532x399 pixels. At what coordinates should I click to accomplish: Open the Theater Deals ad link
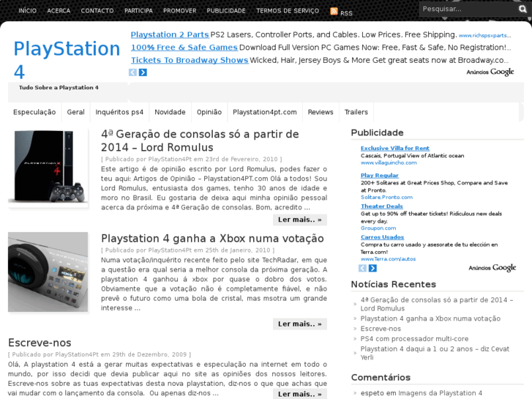(382, 206)
